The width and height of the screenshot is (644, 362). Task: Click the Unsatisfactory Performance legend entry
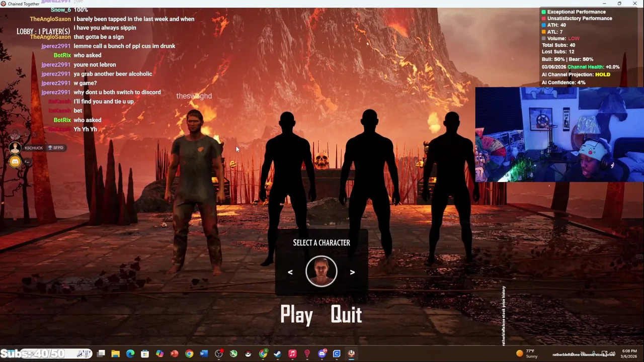[577, 19]
